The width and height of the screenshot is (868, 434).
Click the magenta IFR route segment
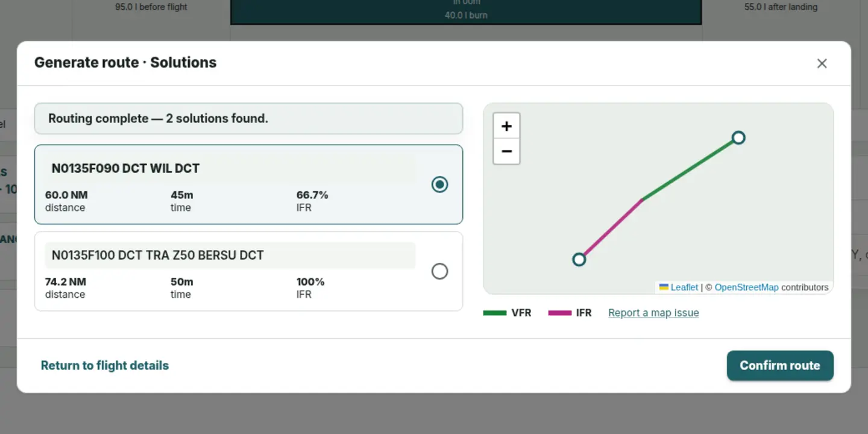(x=611, y=229)
